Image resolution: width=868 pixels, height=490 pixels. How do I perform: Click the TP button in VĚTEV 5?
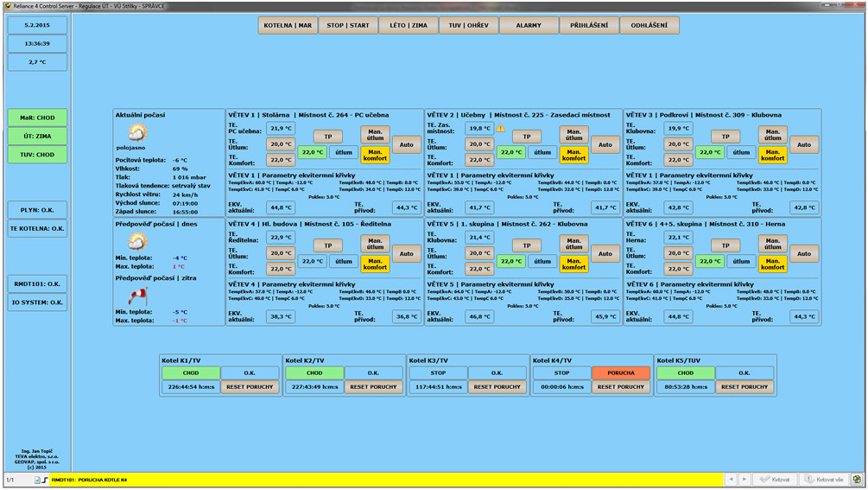click(527, 245)
